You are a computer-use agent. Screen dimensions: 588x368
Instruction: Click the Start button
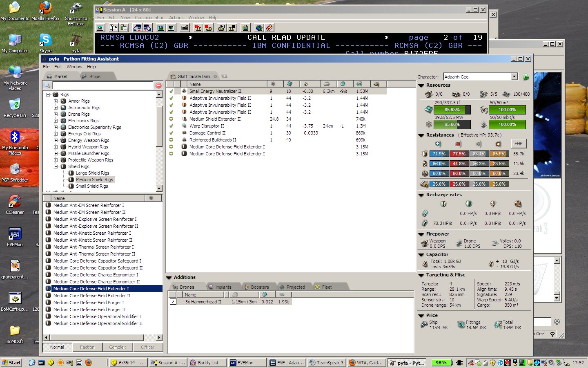pyautogui.click(x=12, y=363)
